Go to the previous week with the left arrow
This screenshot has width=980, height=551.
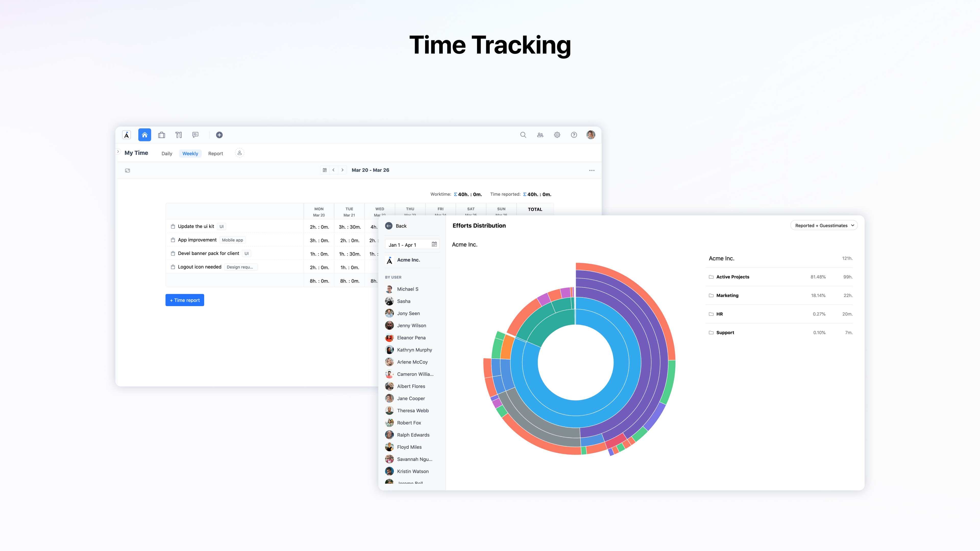[333, 170]
